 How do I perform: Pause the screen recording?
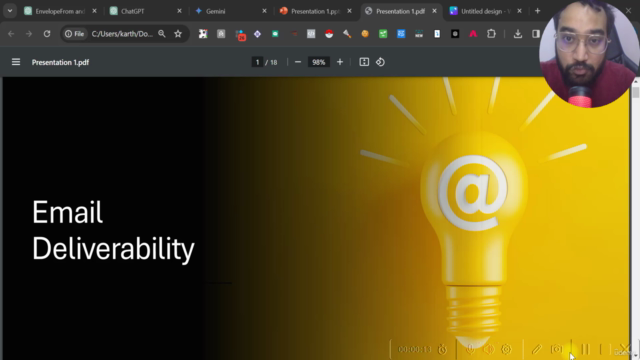point(585,349)
